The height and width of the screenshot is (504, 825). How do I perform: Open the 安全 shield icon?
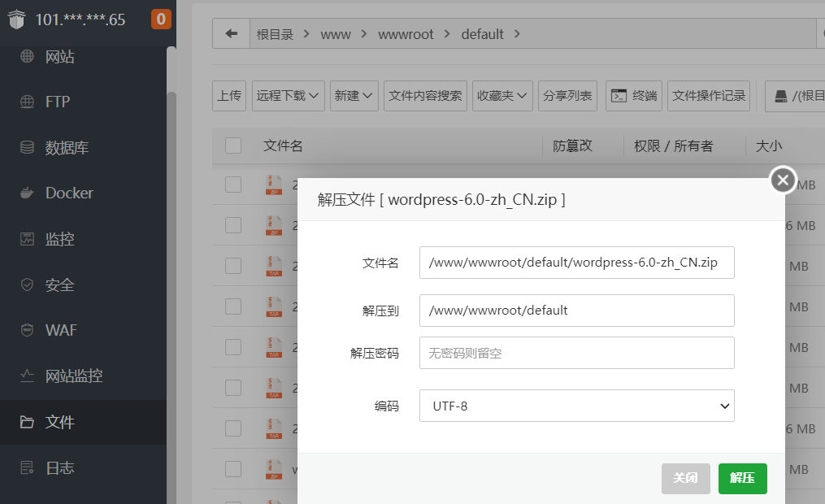pyautogui.click(x=28, y=285)
